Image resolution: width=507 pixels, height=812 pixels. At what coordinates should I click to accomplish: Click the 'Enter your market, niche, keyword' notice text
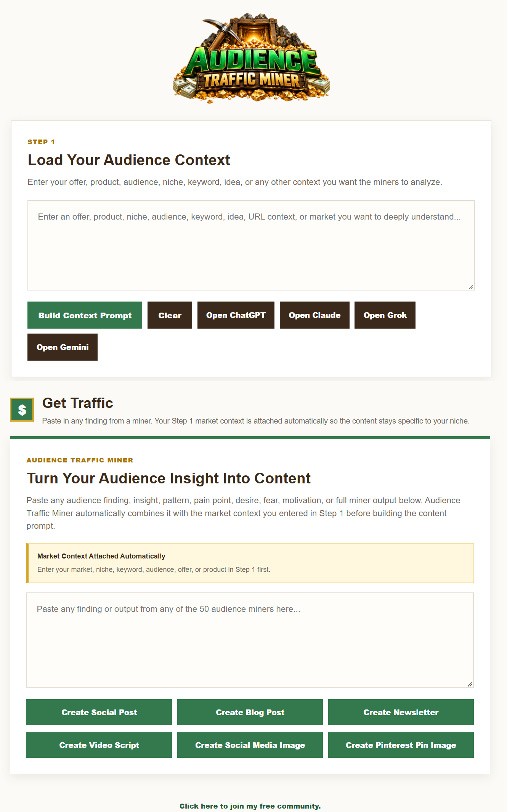pyautogui.click(x=154, y=570)
